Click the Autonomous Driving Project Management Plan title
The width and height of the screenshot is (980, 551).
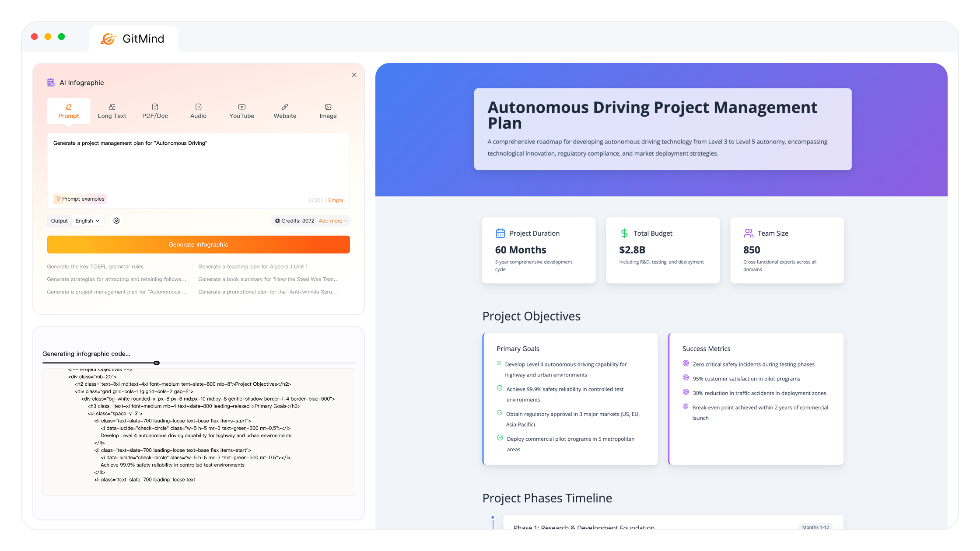tap(652, 115)
